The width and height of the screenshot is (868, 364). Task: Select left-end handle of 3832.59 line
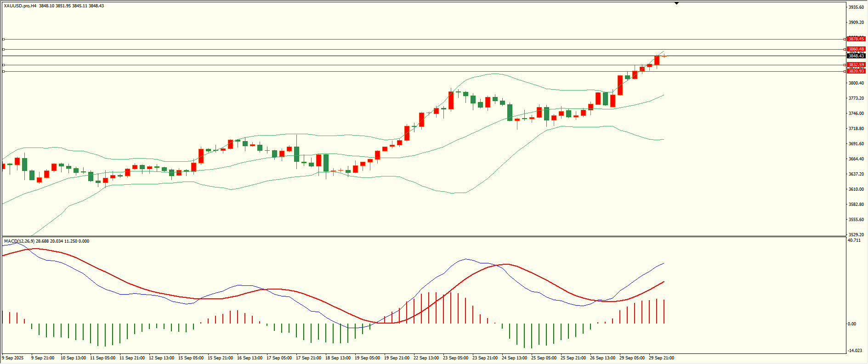point(4,65)
